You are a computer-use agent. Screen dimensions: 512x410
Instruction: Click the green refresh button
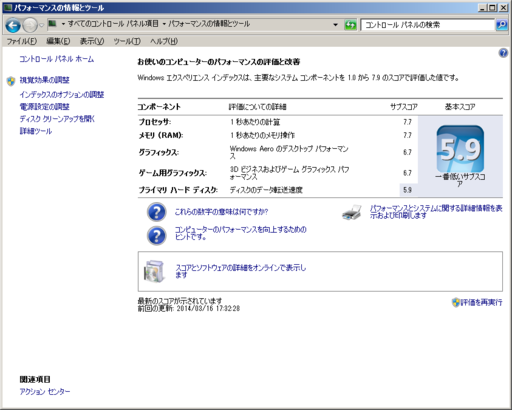pyautogui.click(x=350, y=25)
